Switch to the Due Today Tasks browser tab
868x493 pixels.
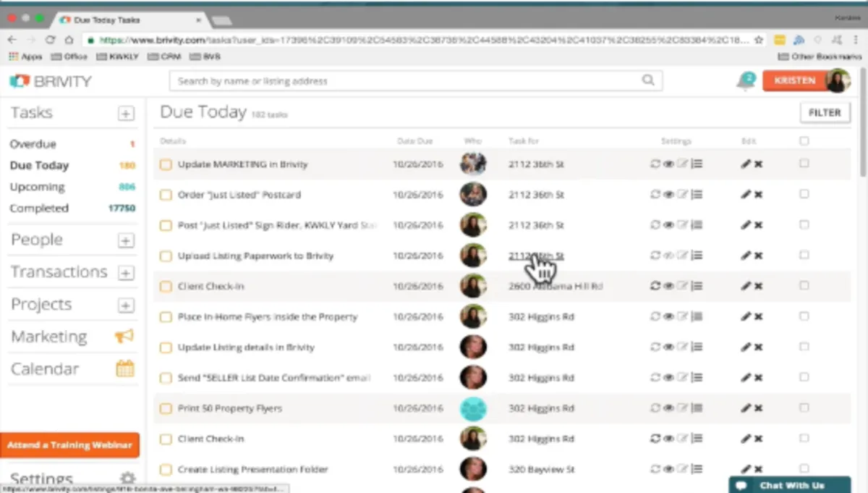(129, 20)
